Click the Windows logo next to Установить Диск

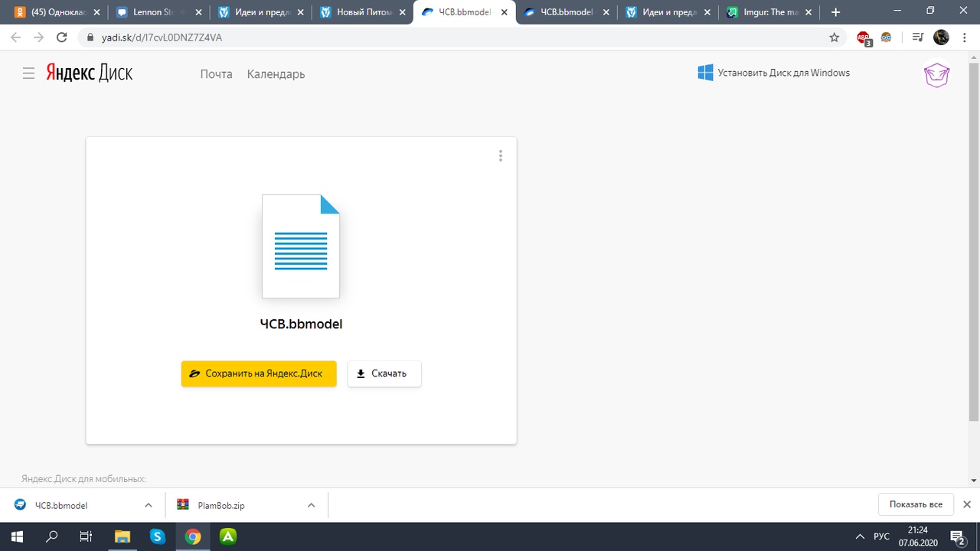(705, 73)
